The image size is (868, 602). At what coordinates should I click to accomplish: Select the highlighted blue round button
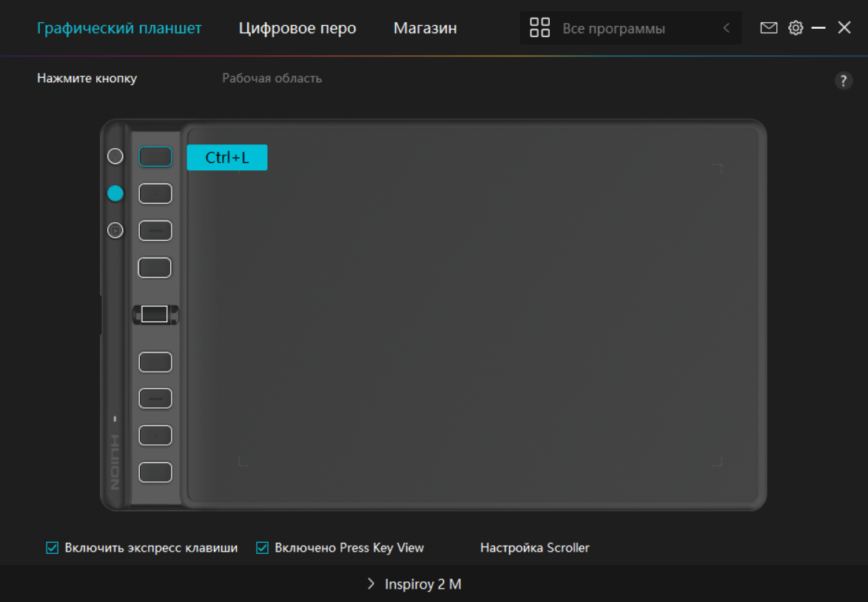tap(115, 193)
